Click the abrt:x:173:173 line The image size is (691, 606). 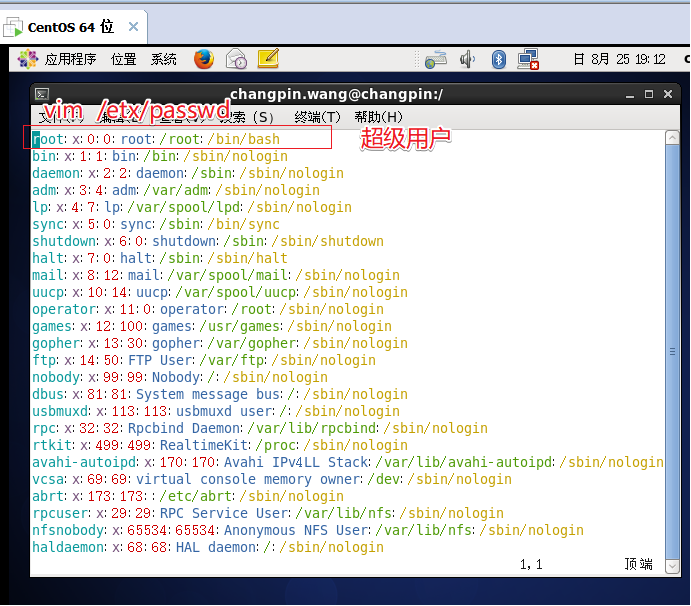[x=188, y=496]
